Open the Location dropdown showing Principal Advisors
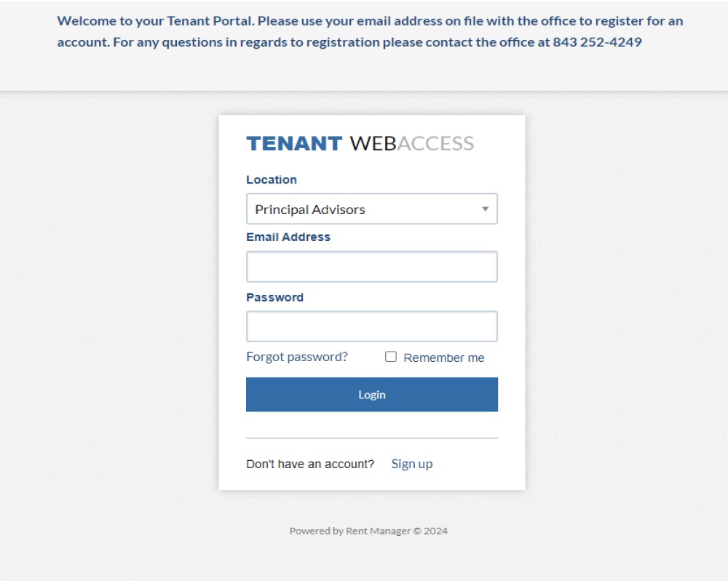The image size is (728, 581). click(371, 209)
